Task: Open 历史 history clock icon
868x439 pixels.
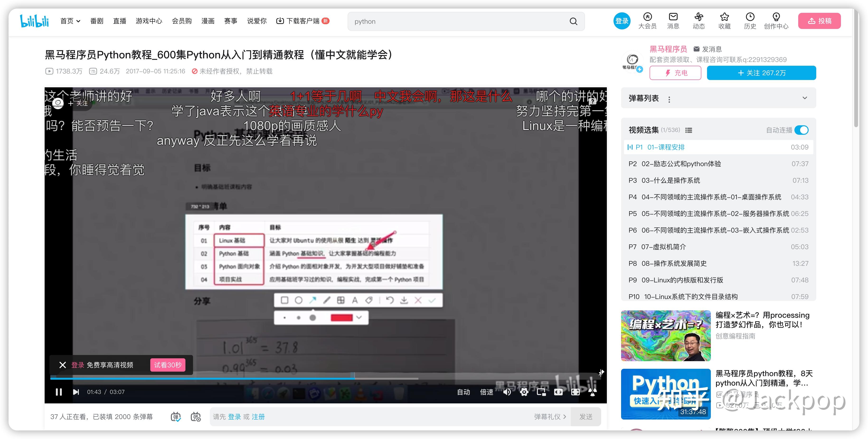Action: tap(750, 17)
